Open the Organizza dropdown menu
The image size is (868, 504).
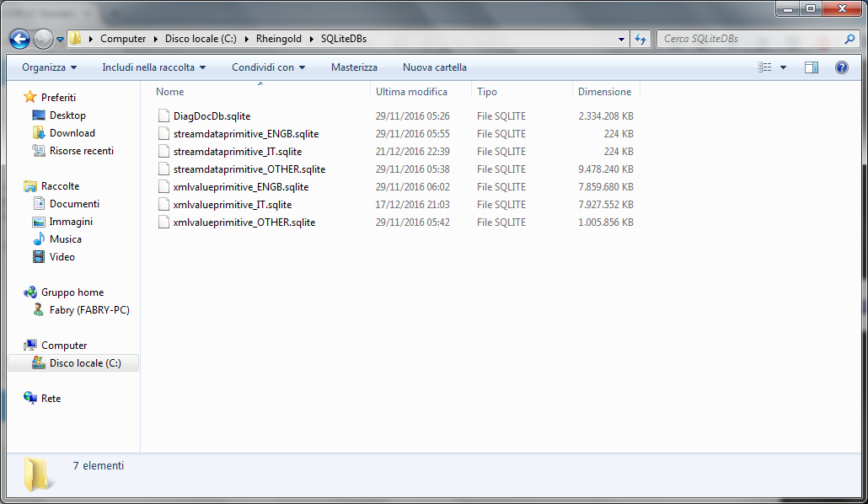(49, 67)
